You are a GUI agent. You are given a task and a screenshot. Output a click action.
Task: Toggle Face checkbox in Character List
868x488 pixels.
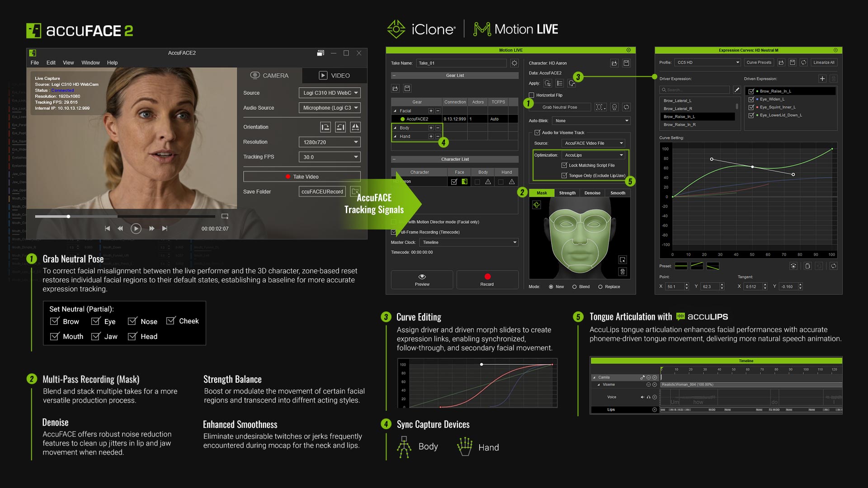pos(454,182)
